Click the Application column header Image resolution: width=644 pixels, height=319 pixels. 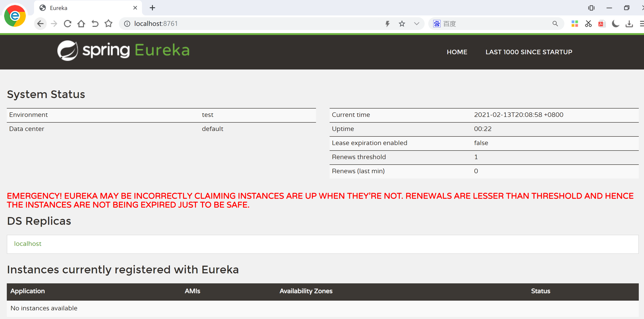(x=27, y=291)
